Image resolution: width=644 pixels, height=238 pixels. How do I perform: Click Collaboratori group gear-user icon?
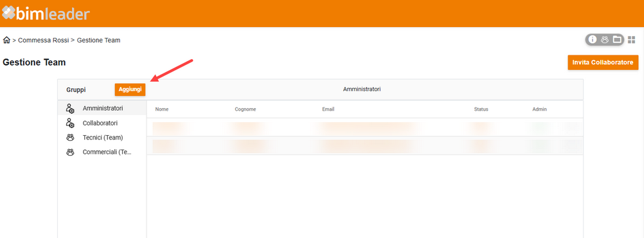(x=70, y=123)
